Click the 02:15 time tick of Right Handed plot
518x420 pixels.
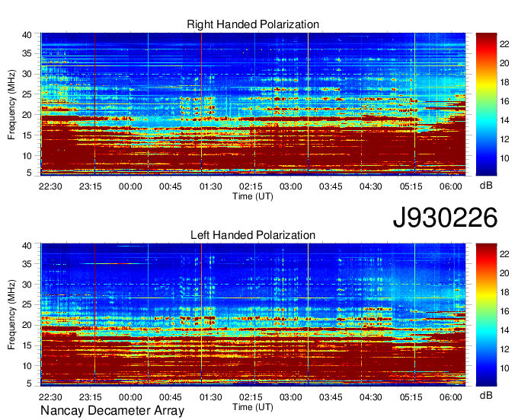pyautogui.click(x=251, y=186)
